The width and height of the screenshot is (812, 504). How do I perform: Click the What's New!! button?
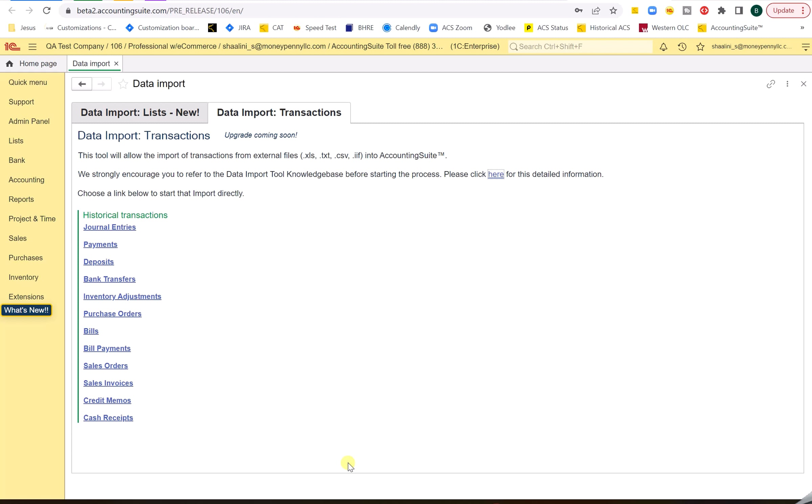(26, 310)
